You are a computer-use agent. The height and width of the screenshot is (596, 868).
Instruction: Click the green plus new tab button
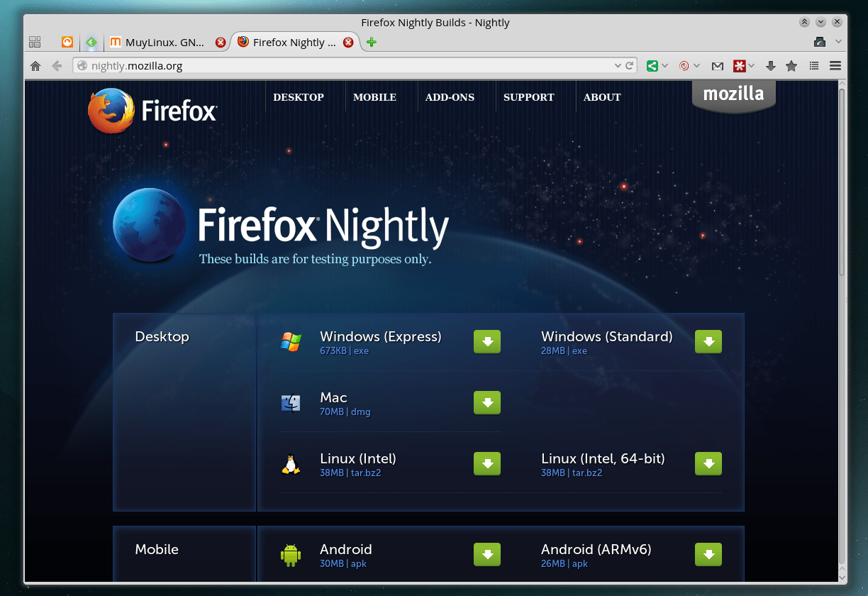371,43
